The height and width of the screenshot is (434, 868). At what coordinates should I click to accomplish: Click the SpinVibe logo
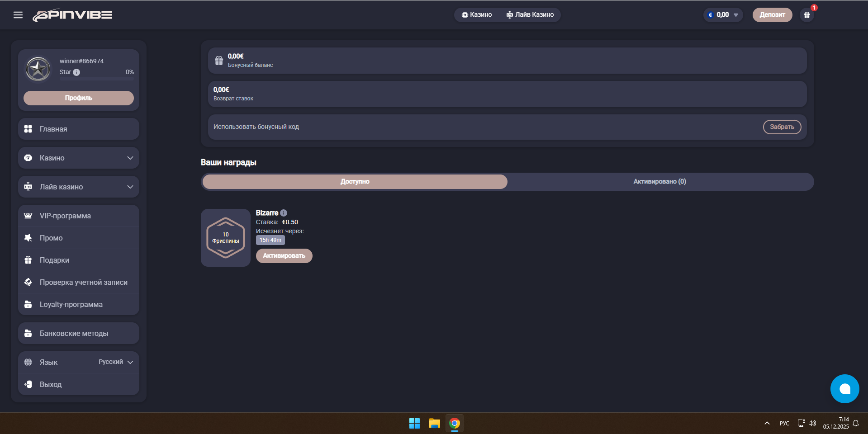pyautogui.click(x=72, y=15)
